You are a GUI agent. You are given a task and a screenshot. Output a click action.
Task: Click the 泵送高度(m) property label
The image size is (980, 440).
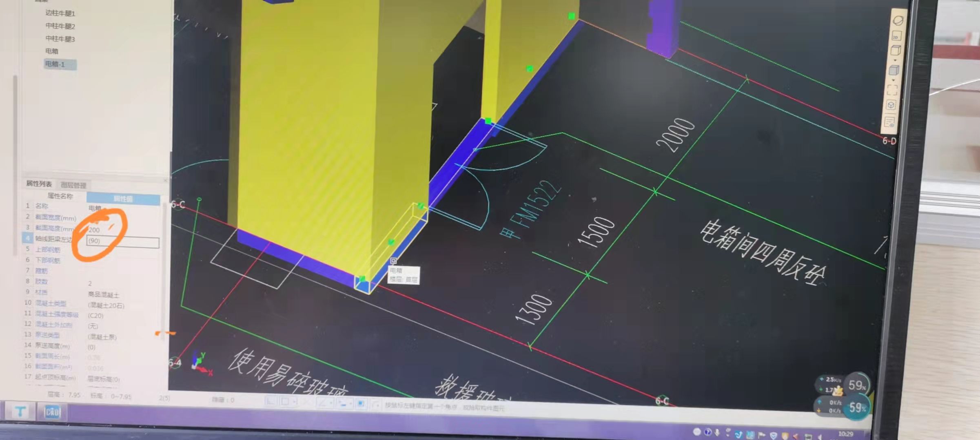[52, 346]
